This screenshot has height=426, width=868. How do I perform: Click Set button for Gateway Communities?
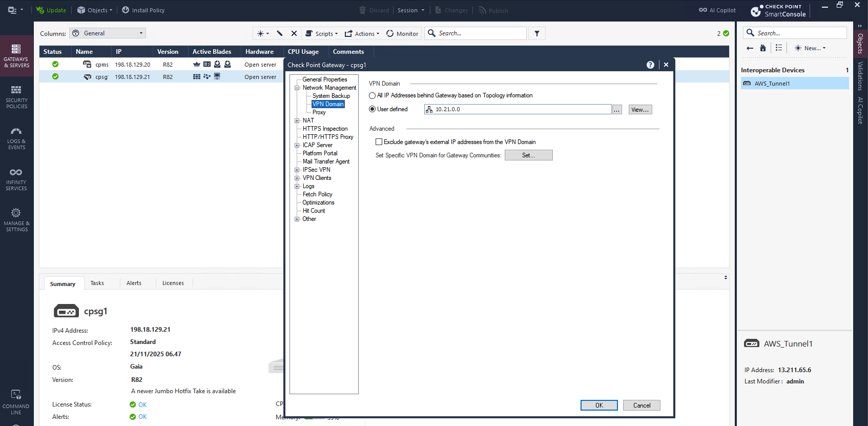click(528, 155)
